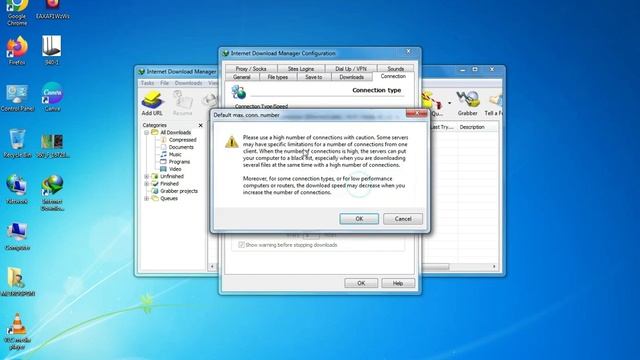Screen dimensions: 640x360
Task: Open the Computer desktop icon
Action: click(17, 237)
